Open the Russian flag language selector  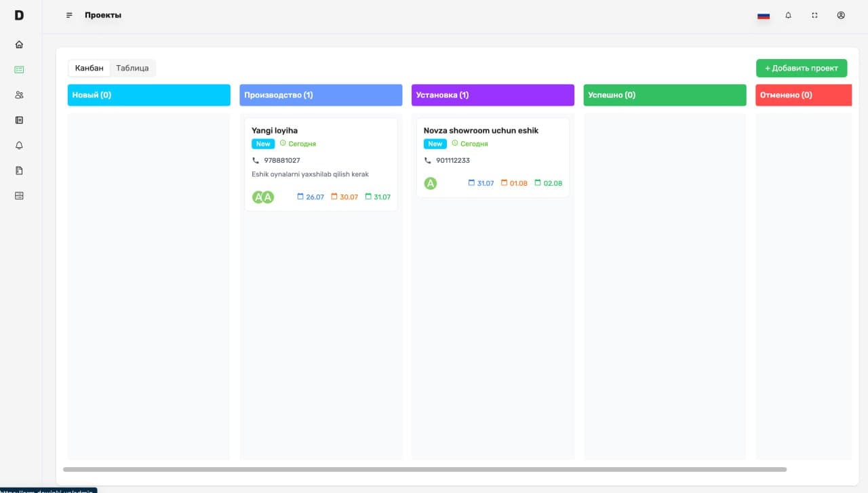[x=764, y=15]
